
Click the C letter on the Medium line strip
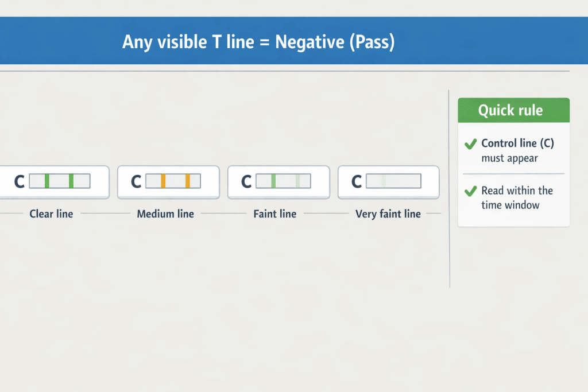click(x=136, y=182)
